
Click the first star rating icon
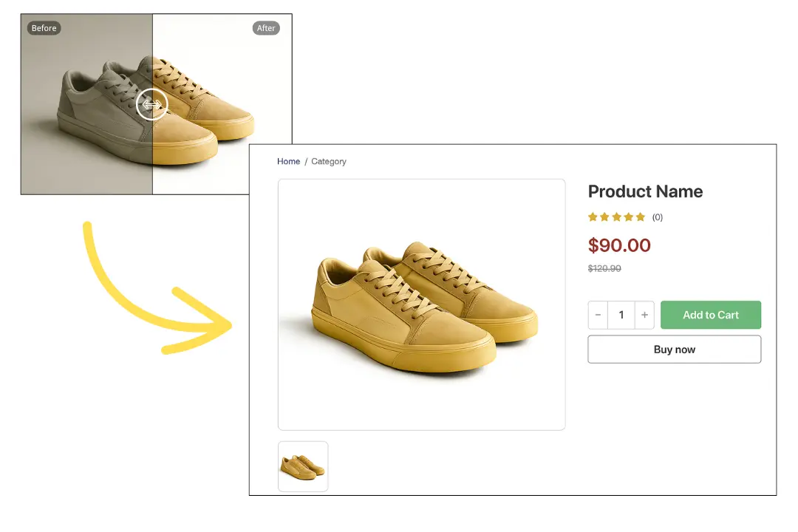(593, 217)
